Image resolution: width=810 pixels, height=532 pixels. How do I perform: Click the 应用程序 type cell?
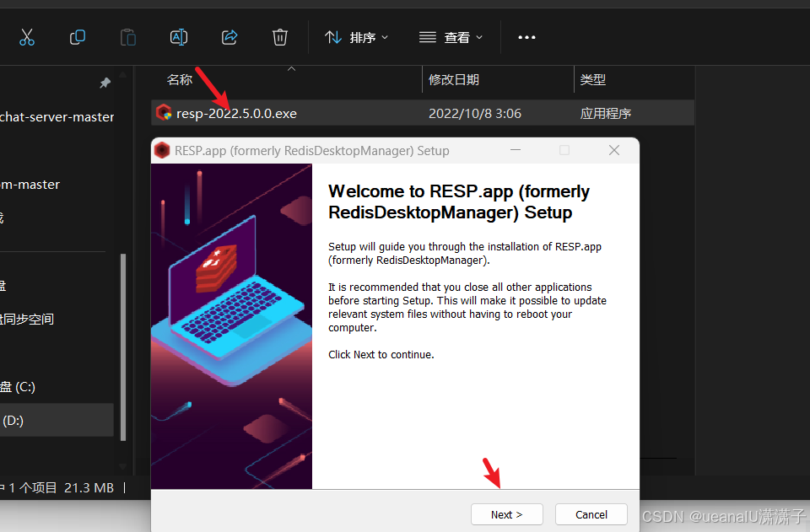[606, 114]
